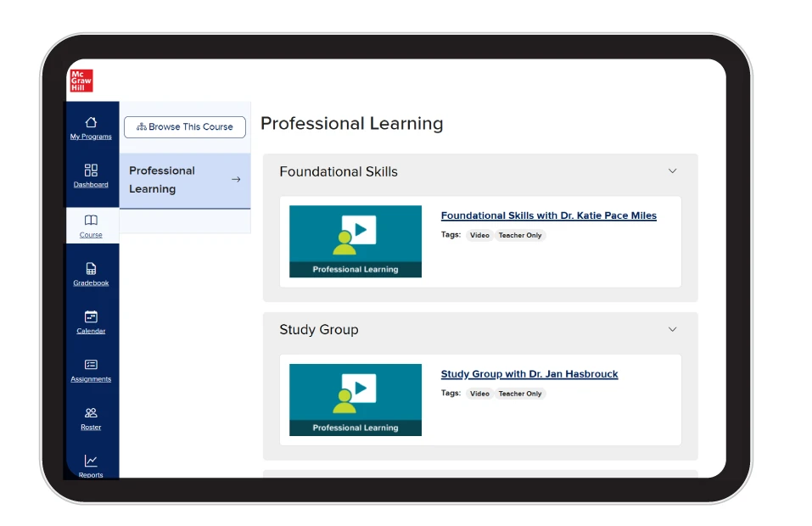Collapse the Study Group section
The image size is (812, 526).
672,329
